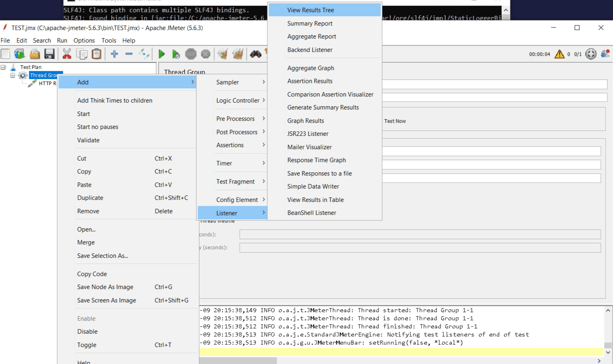Open the Options menu in menu bar
613x364 pixels.
84,41
